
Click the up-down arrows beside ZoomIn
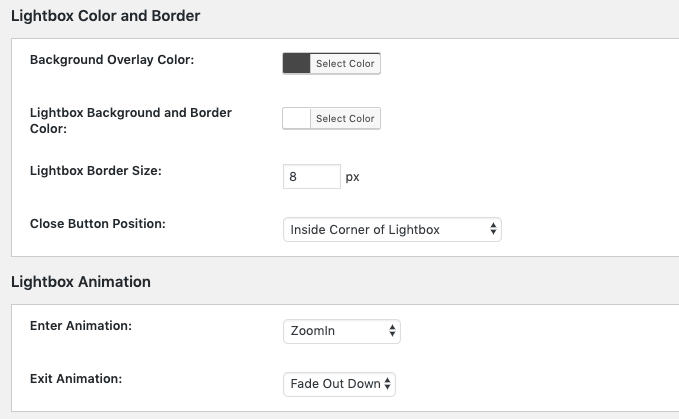pyautogui.click(x=392, y=331)
